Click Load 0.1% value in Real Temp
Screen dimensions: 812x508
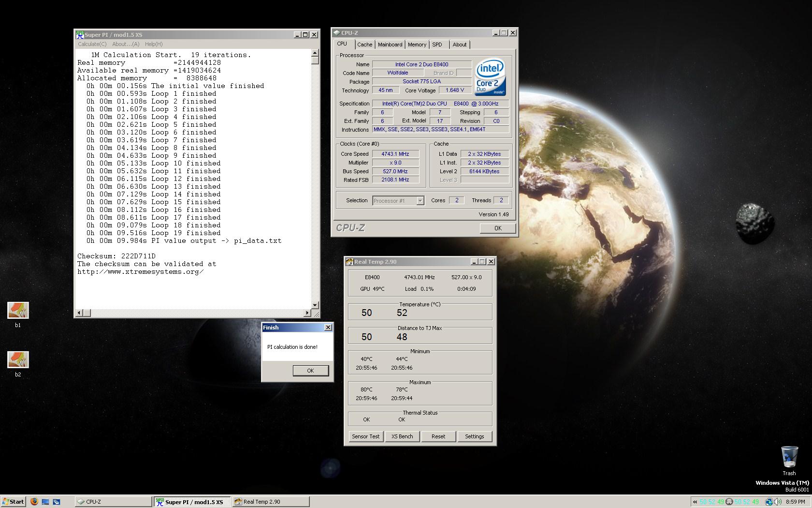coord(419,289)
